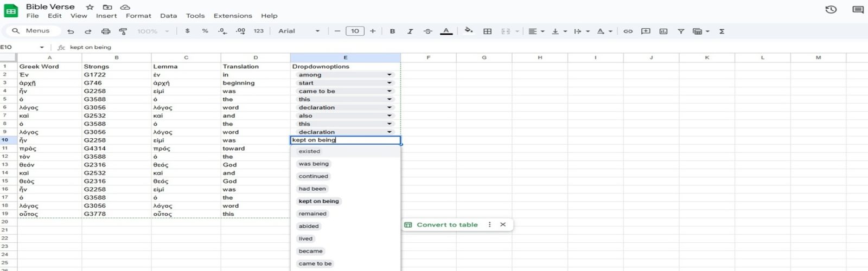This screenshot has width=868, height=271.
Task: Click the Functions sigma icon
Action: (722, 31)
